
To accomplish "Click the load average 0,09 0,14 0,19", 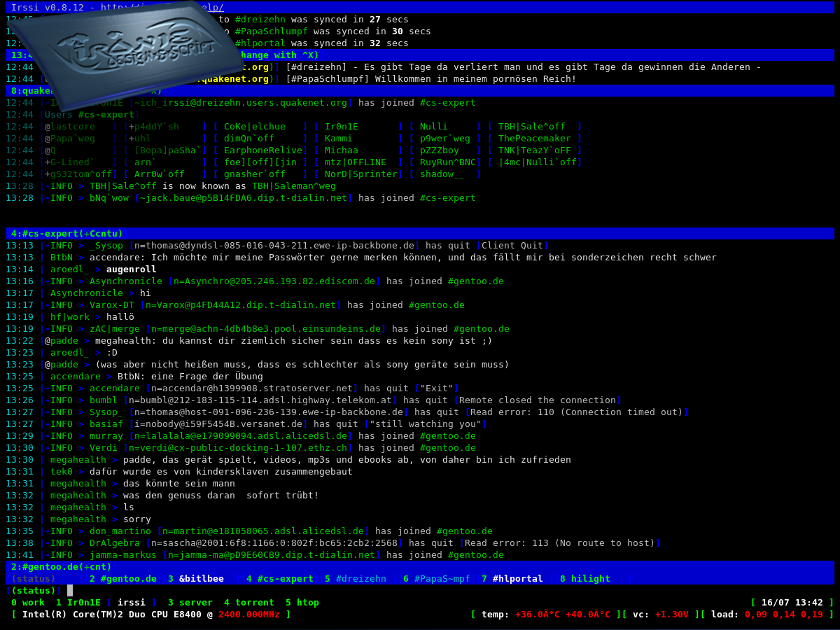I will (767, 615).
